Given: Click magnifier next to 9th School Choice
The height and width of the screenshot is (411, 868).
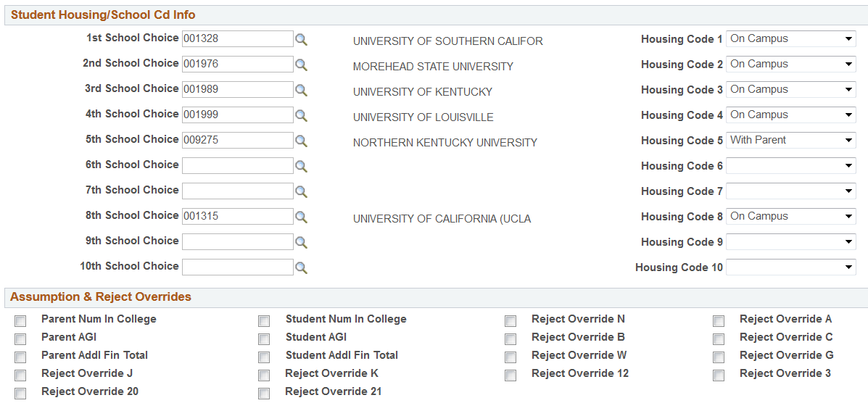Looking at the screenshot, I should coord(301,243).
